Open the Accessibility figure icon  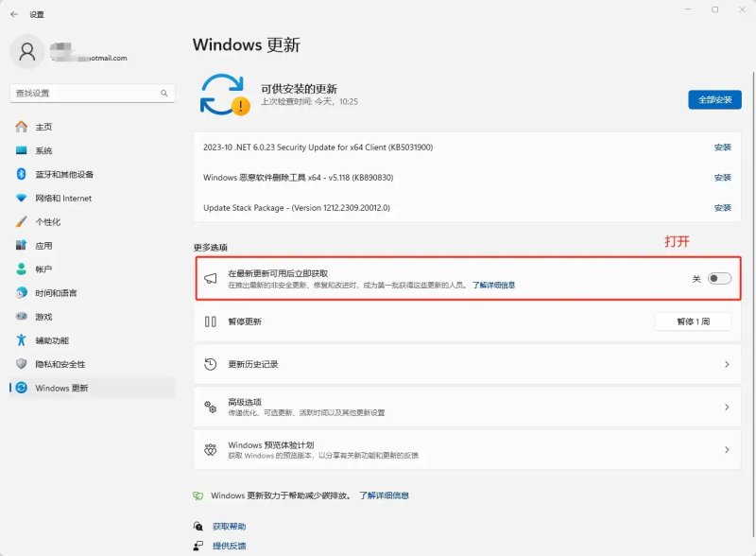(21, 339)
